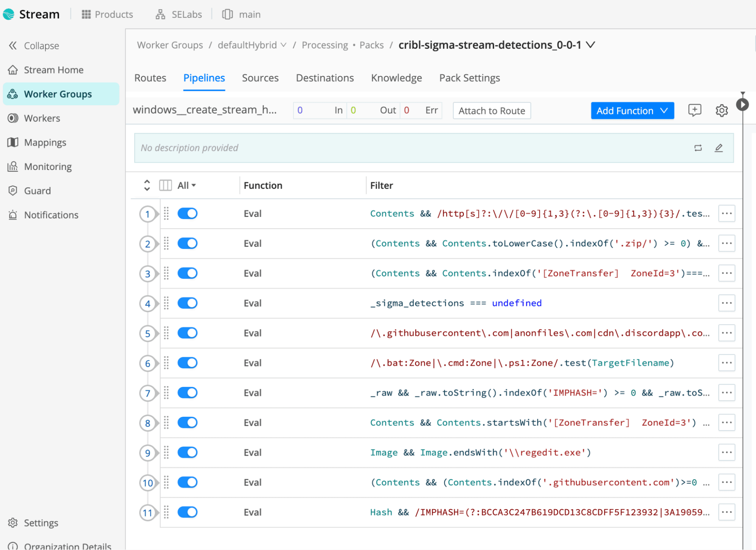Open the Products grid menu
756x550 pixels.
(x=107, y=14)
